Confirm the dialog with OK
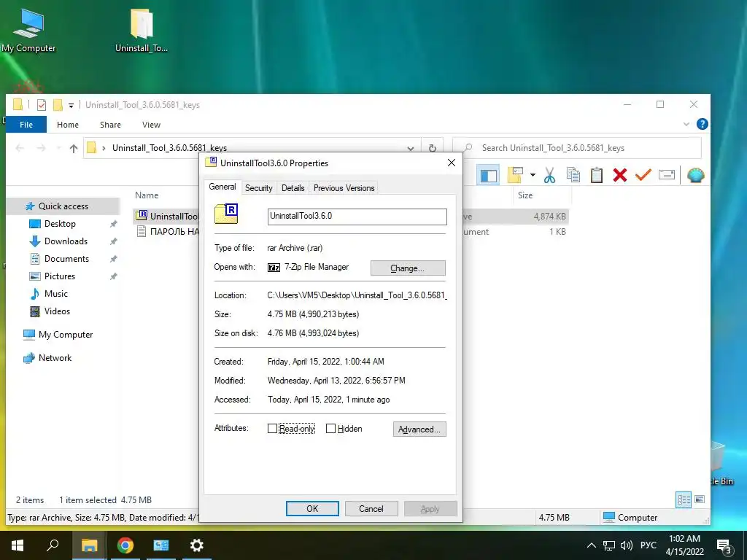Image resolution: width=747 pixels, height=560 pixels. (312, 508)
